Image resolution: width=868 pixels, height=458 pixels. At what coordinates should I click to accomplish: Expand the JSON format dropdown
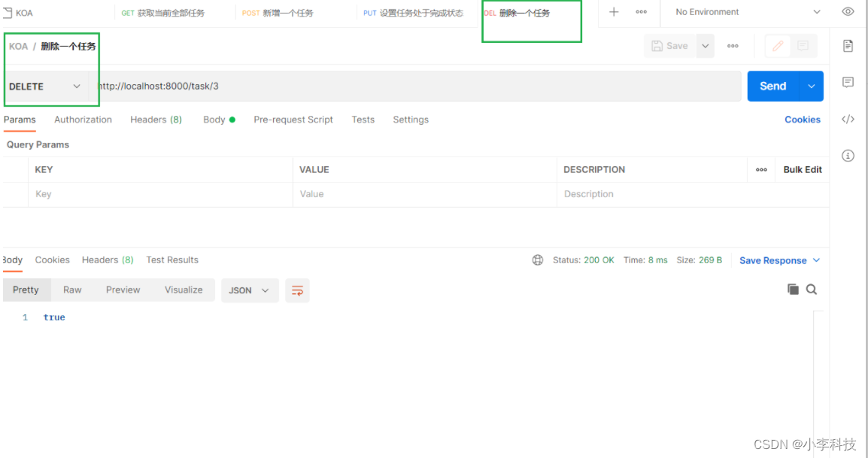tap(250, 290)
